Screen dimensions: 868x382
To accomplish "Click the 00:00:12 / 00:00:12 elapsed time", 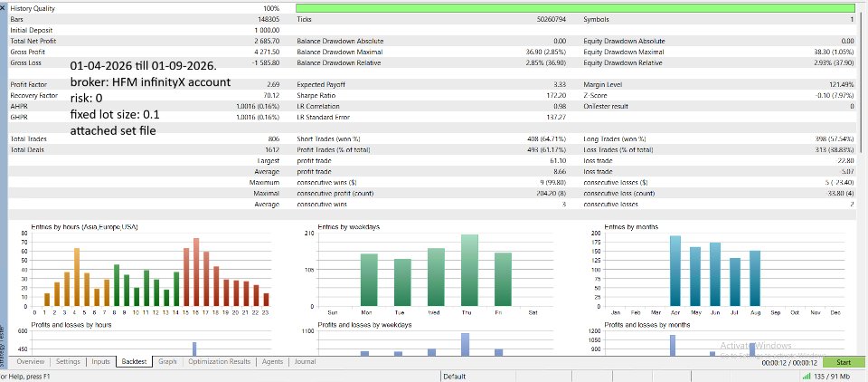I will click(788, 363).
